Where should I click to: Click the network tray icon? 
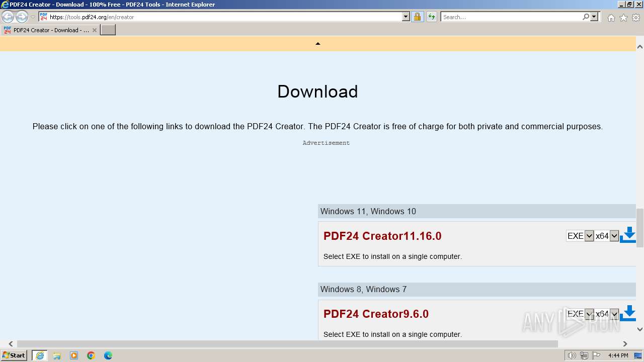[x=584, y=355]
